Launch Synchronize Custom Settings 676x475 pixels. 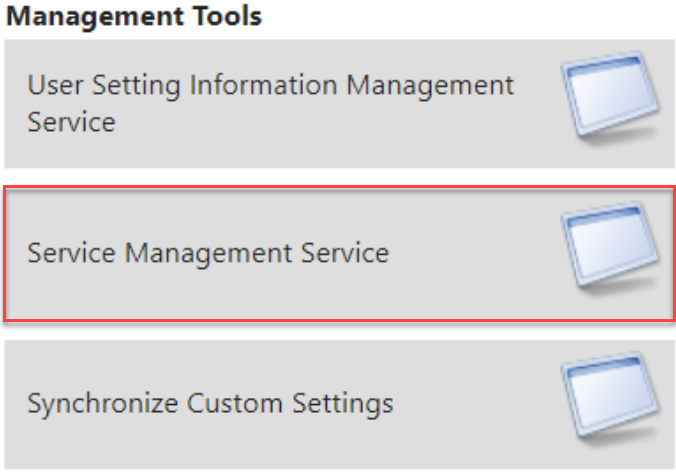click(x=339, y=404)
